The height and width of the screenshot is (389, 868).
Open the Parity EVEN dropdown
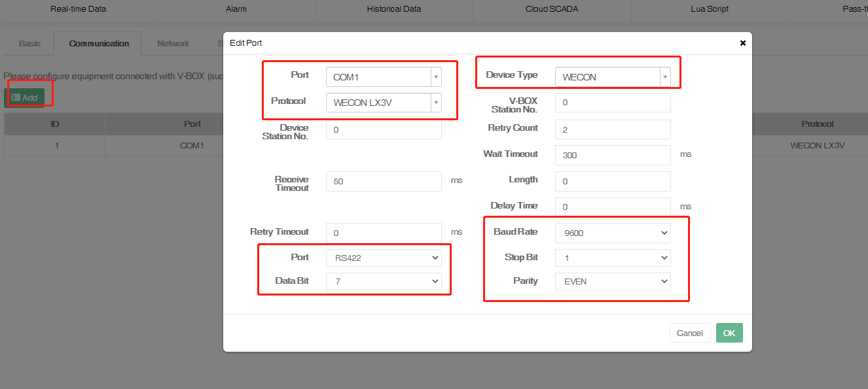(613, 281)
